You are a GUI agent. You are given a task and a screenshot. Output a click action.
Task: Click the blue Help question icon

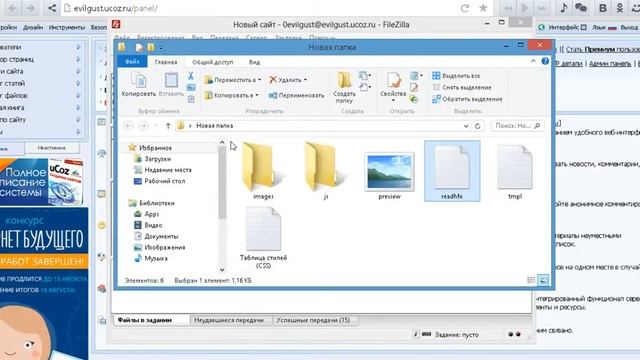(545, 61)
